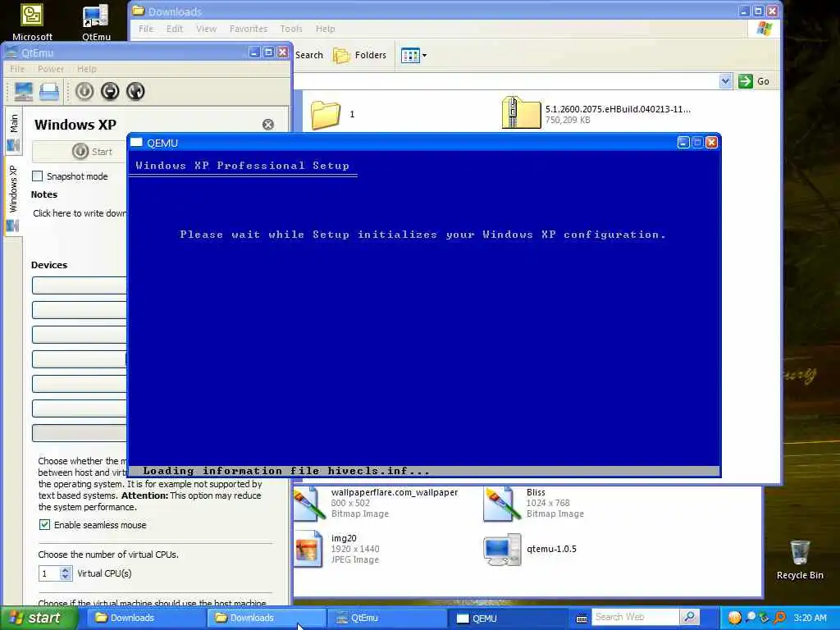
Task: Open Help menu in Downloads window
Action: [325, 29]
